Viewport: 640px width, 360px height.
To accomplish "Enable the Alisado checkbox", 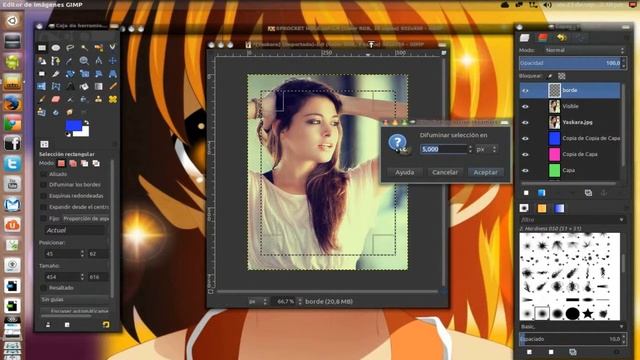I will (43, 174).
